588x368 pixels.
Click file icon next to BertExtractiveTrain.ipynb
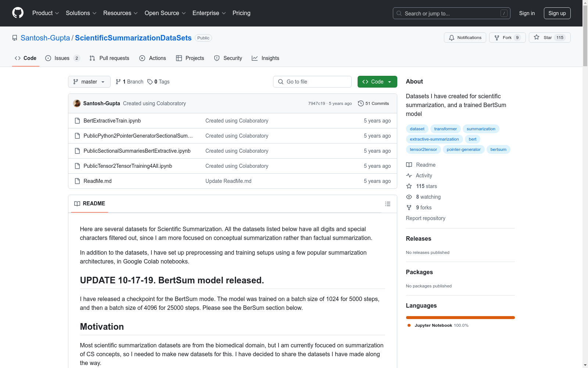coord(77,121)
